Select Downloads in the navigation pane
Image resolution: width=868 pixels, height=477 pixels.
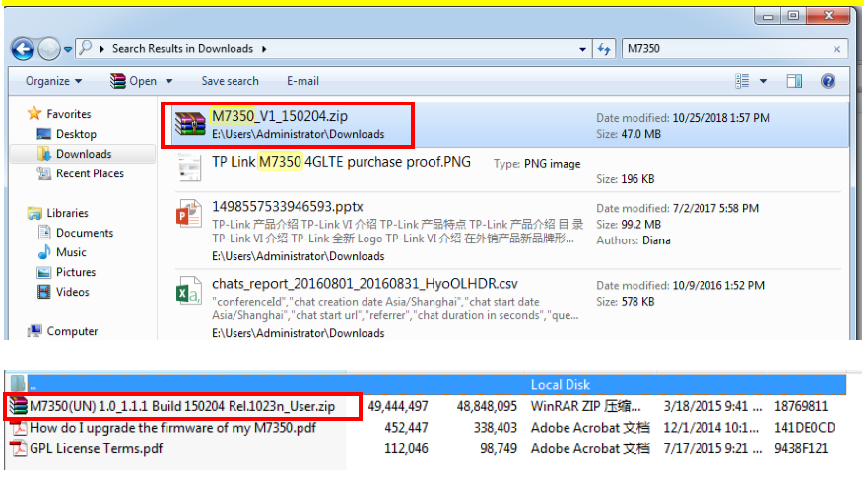point(84,154)
